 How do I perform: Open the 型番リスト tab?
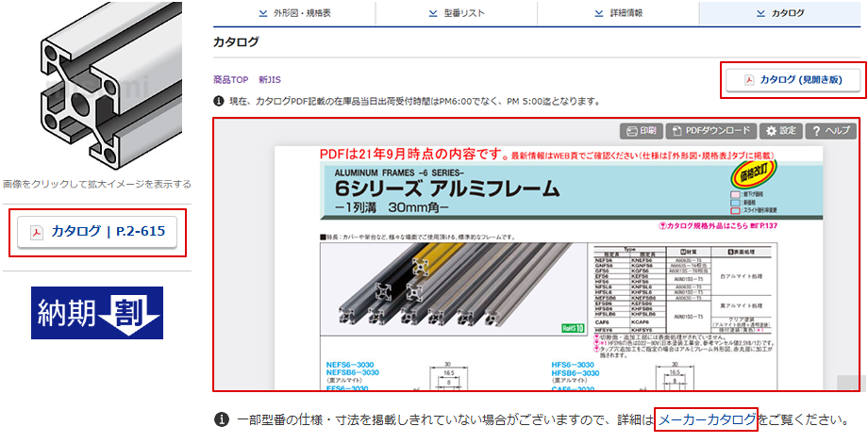coord(456,13)
